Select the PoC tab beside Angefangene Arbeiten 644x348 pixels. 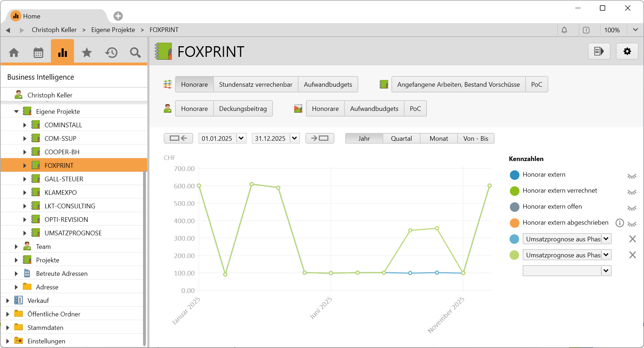click(537, 84)
